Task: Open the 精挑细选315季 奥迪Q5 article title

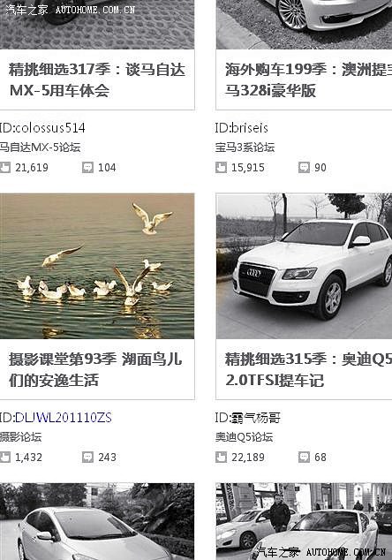Action: [x=308, y=369]
